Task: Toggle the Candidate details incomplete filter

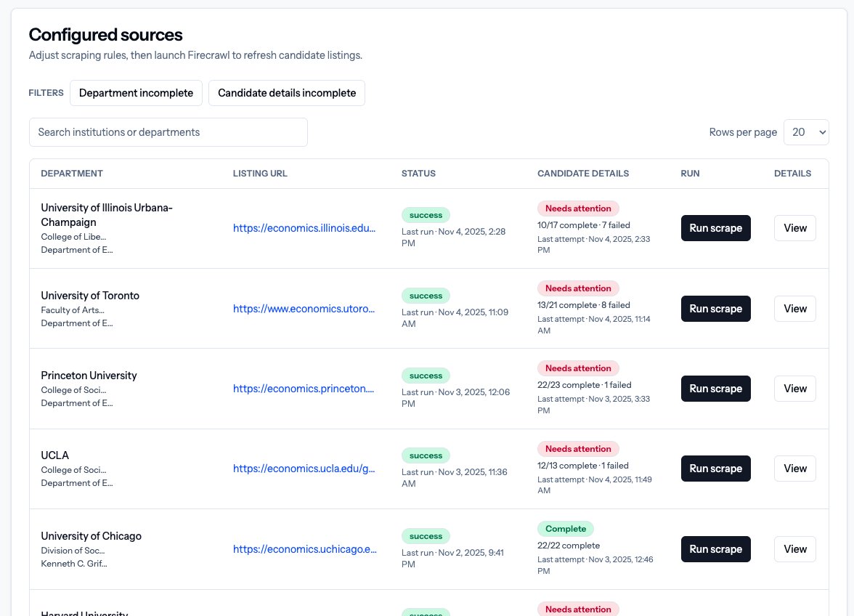Action: point(287,93)
